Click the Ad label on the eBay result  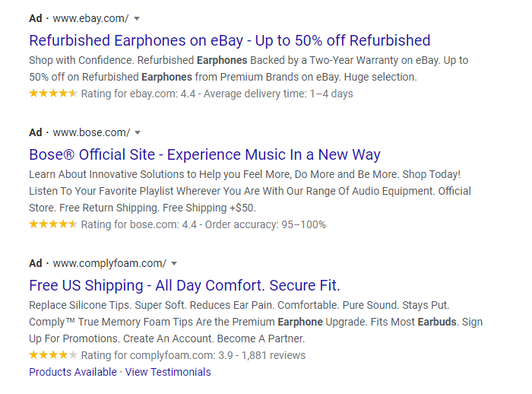click(x=36, y=18)
